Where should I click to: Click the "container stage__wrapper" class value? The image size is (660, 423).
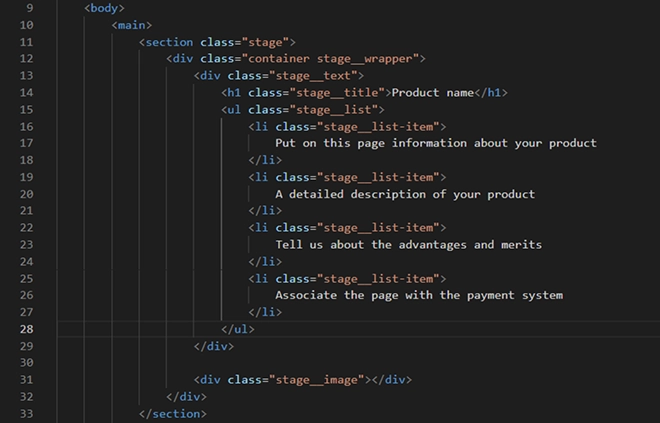(330, 59)
